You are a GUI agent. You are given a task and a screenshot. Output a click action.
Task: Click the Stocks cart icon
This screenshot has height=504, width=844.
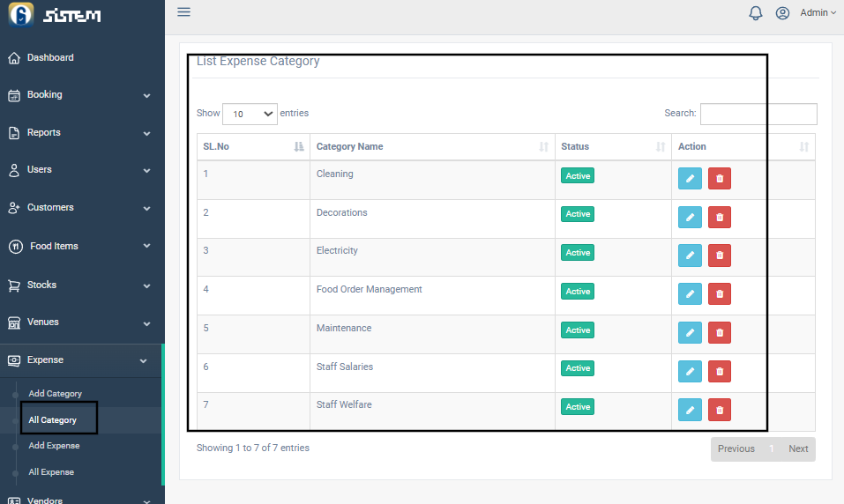coord(14,285)
